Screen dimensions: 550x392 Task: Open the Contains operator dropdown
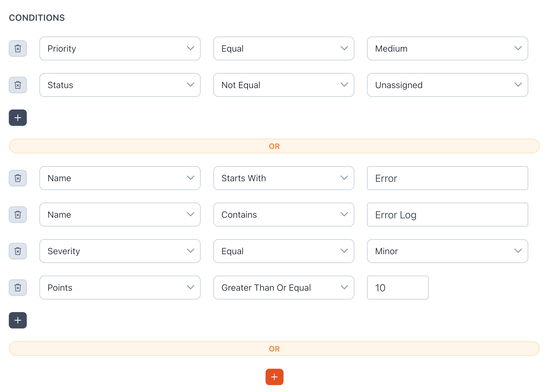click(284, 215)
